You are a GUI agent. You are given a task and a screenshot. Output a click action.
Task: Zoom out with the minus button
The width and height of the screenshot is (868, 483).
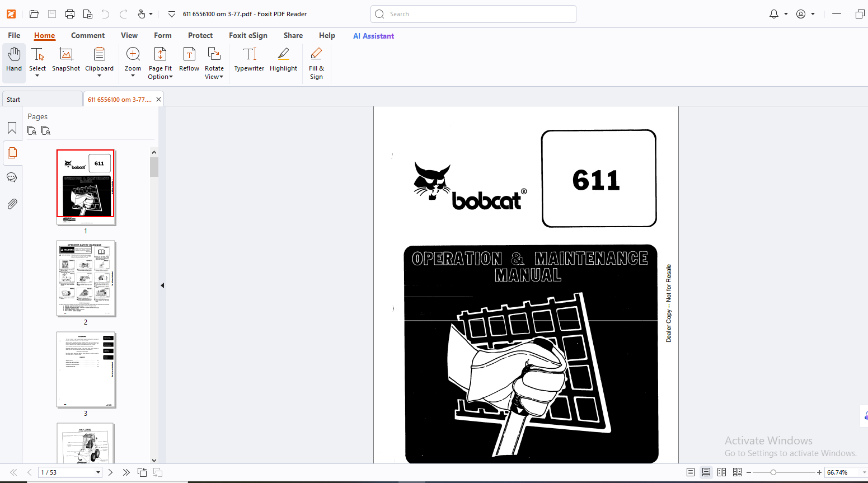(749, 472)
